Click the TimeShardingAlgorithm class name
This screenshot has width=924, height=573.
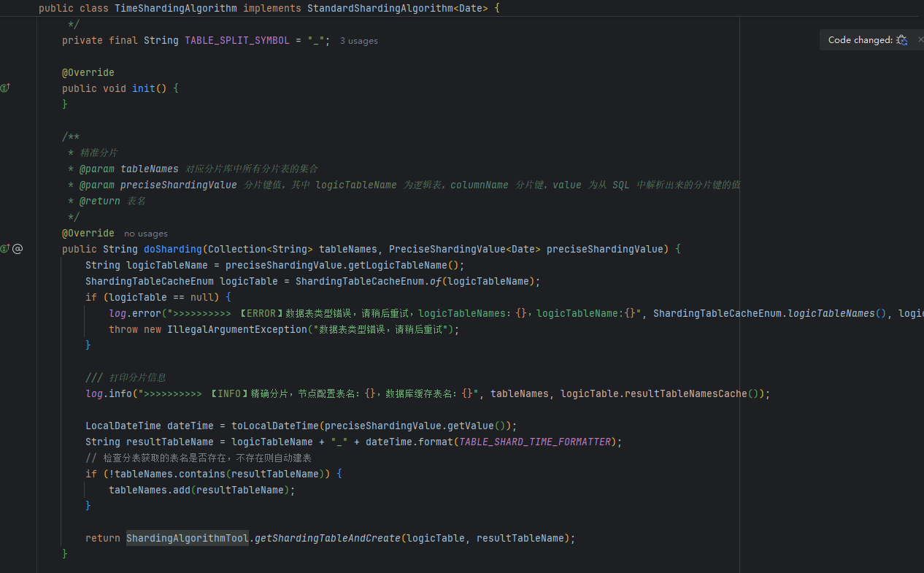(x=176, y=9)
